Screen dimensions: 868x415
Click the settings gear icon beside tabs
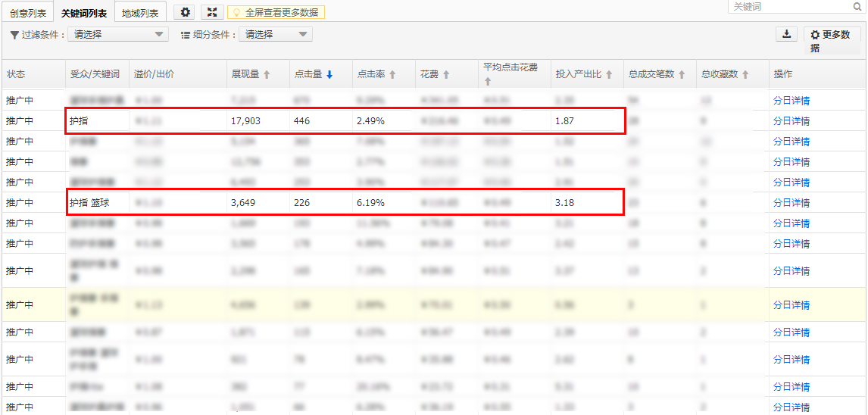pos(186,12)
